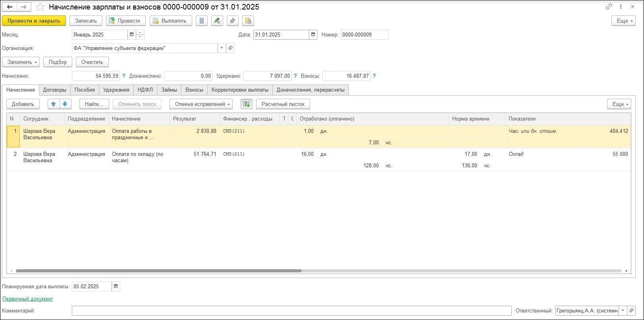This screenshot has width=644, height=320.
Task: Open the Расчетный листок button
Action: click(x=283, y=104)
